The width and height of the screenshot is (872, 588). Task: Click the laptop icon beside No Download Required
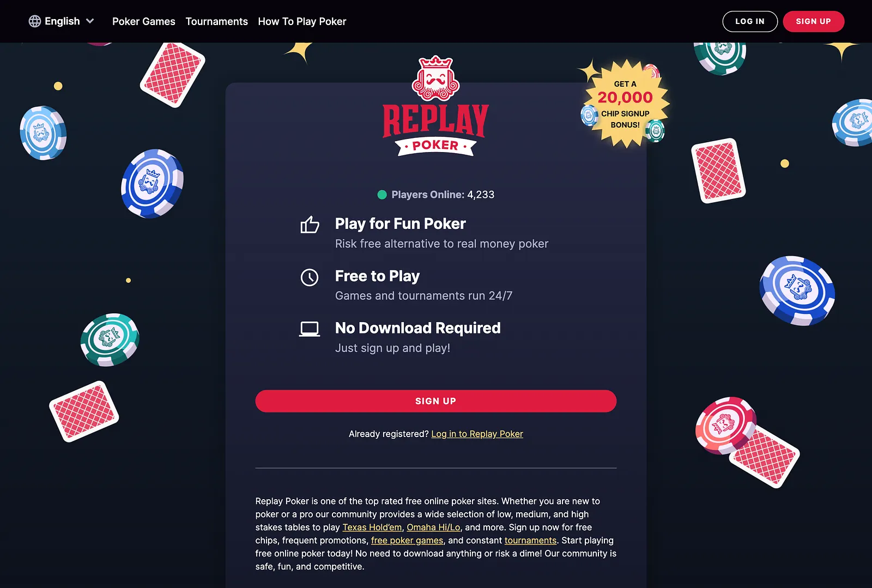310,329
